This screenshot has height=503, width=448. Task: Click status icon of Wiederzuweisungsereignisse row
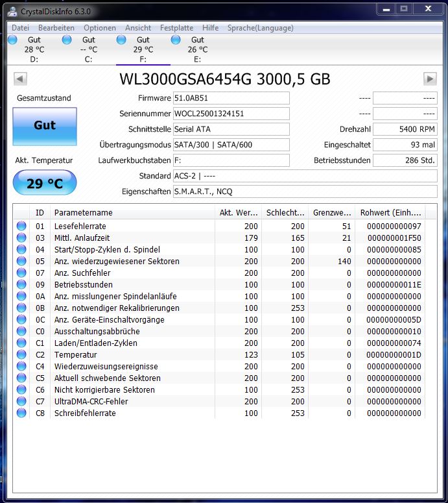click(21, 366)
